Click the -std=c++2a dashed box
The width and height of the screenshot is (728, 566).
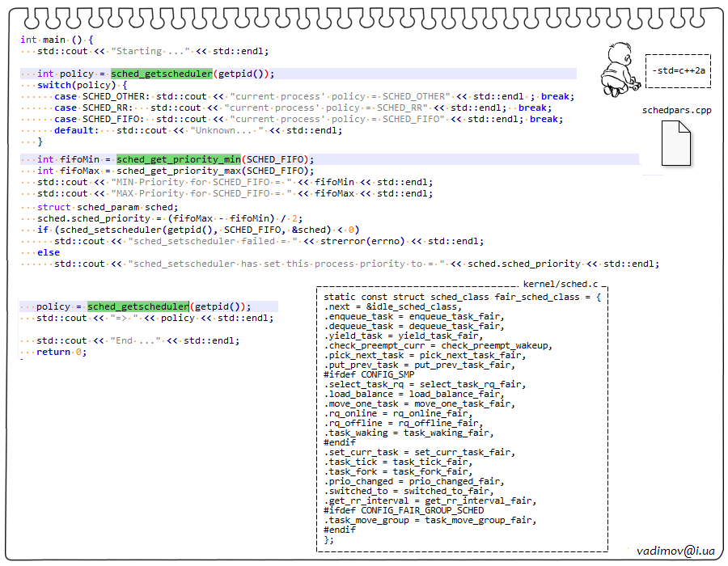(679, 70)
